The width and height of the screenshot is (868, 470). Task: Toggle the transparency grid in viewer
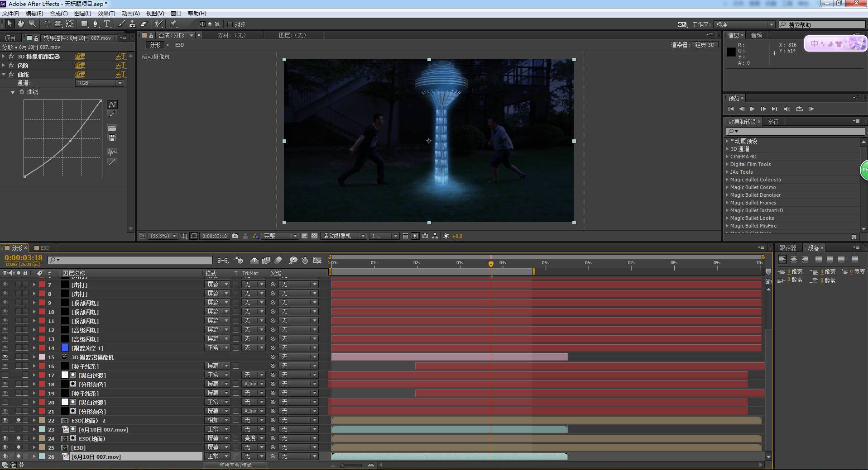point(314,236)
